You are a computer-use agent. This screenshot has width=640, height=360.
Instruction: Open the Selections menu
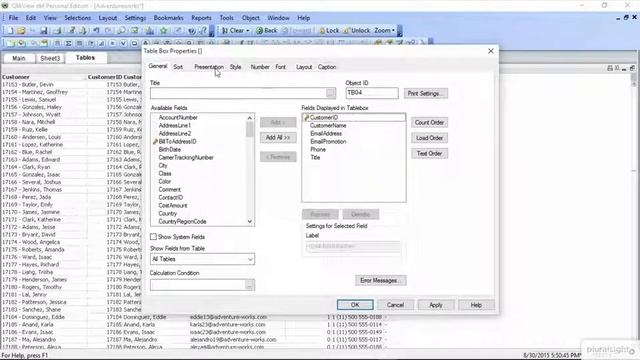78,18
